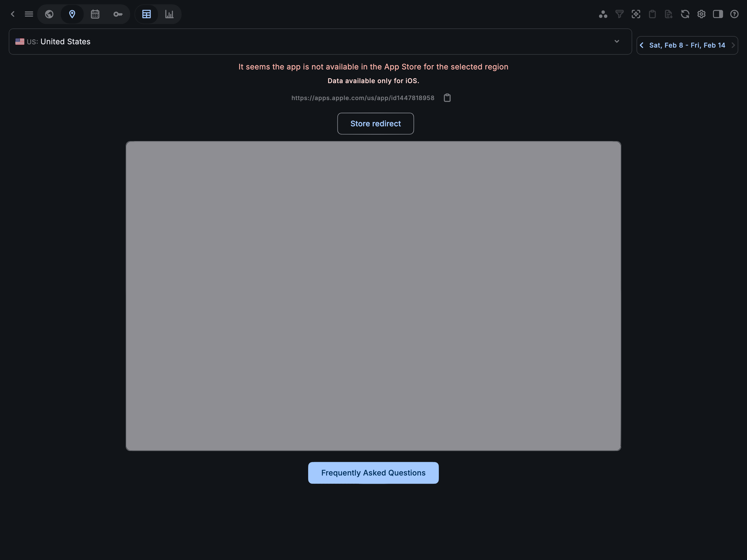
Task: Open the calendar view icon
Action: point(95,14)
